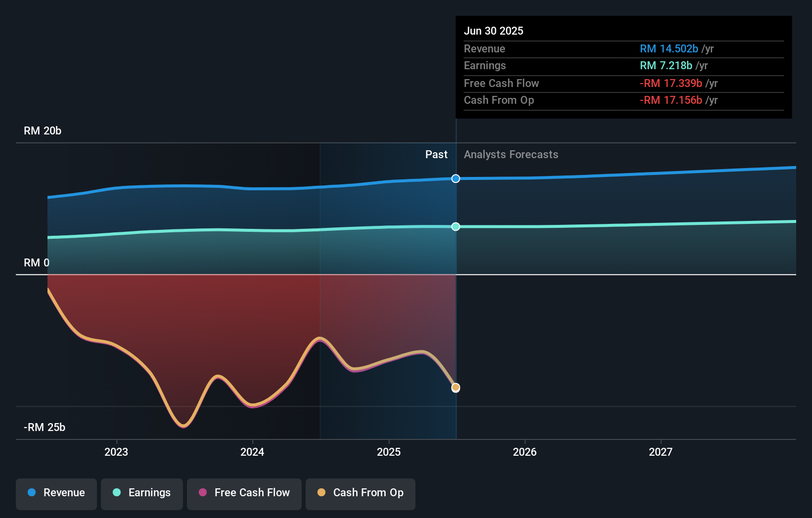Select the Earnings data point marker
This screenshot has width=812, height=518.
point(456,226)
